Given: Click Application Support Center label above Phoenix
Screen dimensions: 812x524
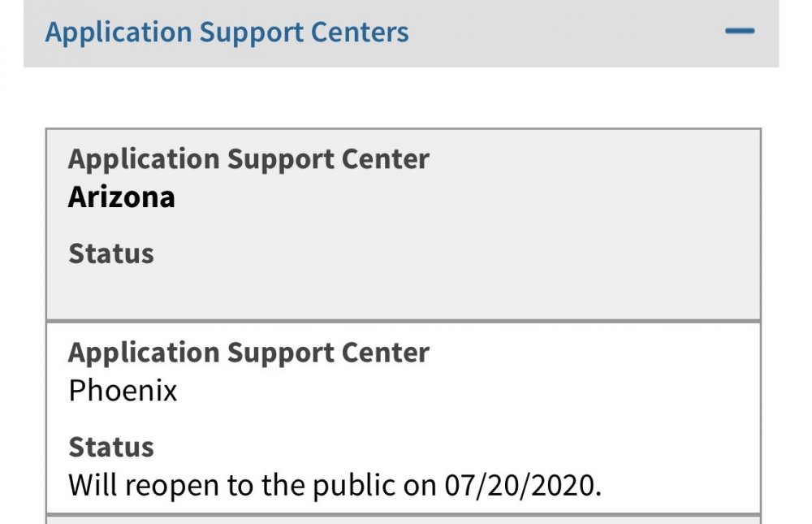Looking at the screenshot, I should click(248, 353).
